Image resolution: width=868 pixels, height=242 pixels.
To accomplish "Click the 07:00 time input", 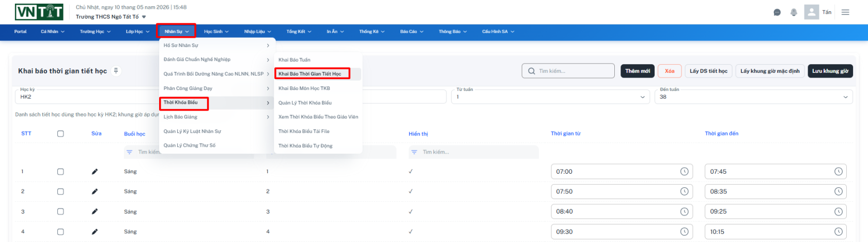I will pos(622,172).
